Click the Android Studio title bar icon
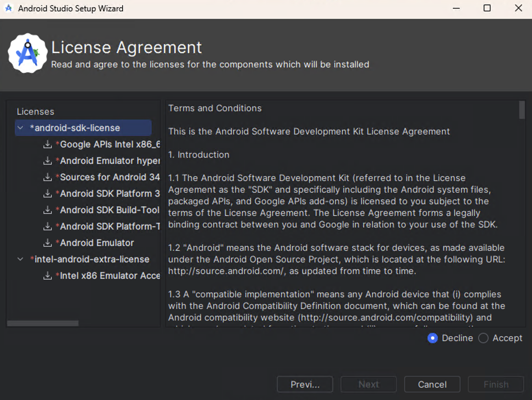 click(9, 8)
